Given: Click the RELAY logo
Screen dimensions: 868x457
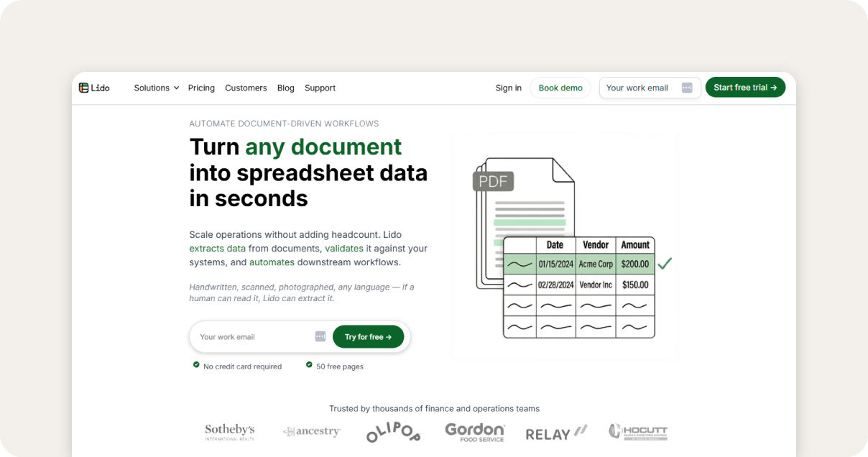Looking at the screenshot, I should pos(556,433).
